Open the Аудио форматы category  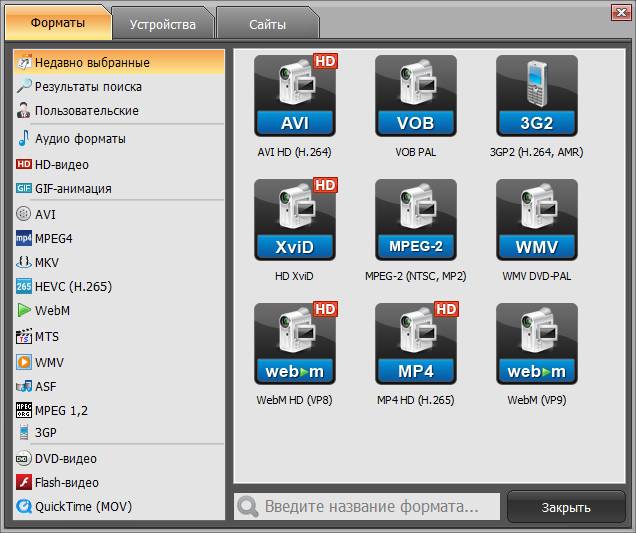(80, 139)
